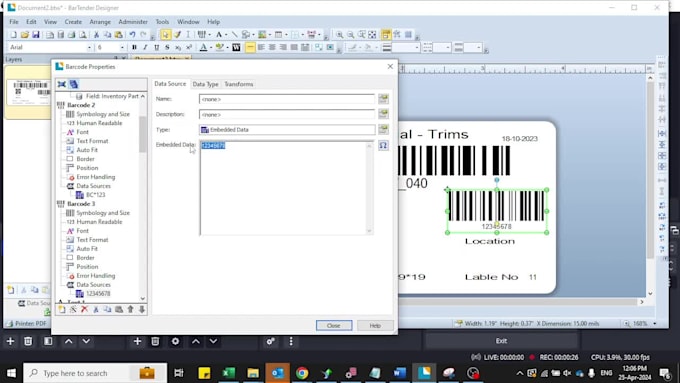Select the 12345678 barcode on the label
Viewport: 680px width, 383px height.
pyautogui.click(x=497, y=211)
